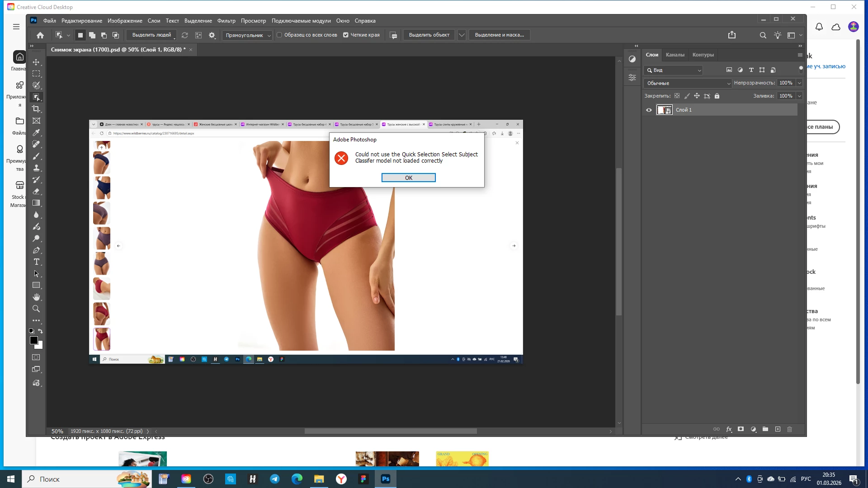This screenshot has width=868, height=488.
Task: Click the delete layer trash icon
Action: [x=790, y=429]
